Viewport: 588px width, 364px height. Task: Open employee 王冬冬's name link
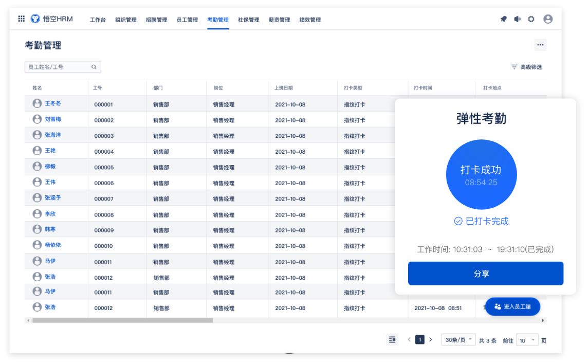click(x=52, y=103)
